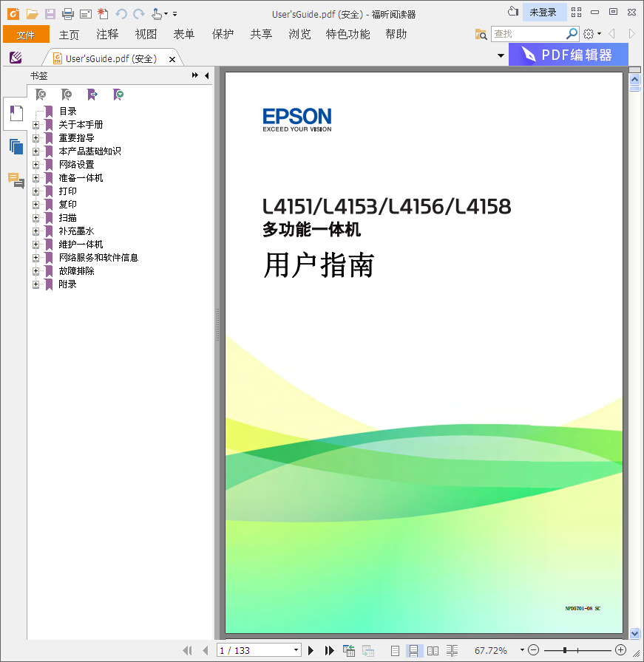The image size is (644, 662).
Task: Click the search settings gear icon
Action: (x=589, y=34)
